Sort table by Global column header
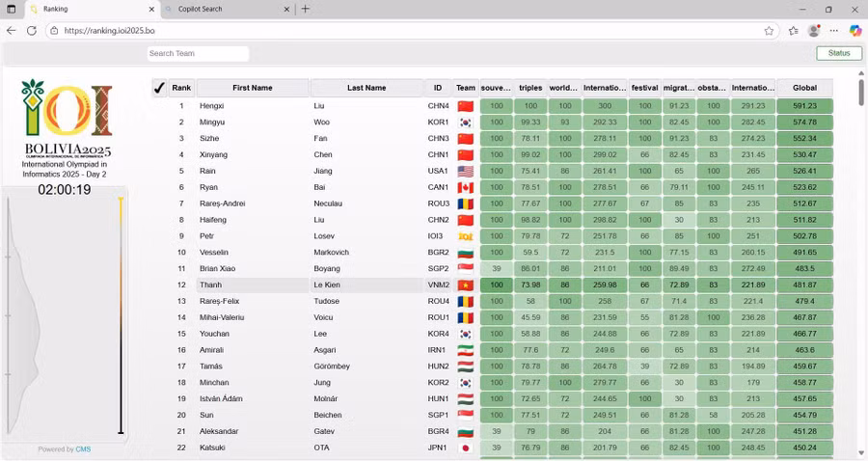This screenshot has height=461, width=868. point(804,88)
